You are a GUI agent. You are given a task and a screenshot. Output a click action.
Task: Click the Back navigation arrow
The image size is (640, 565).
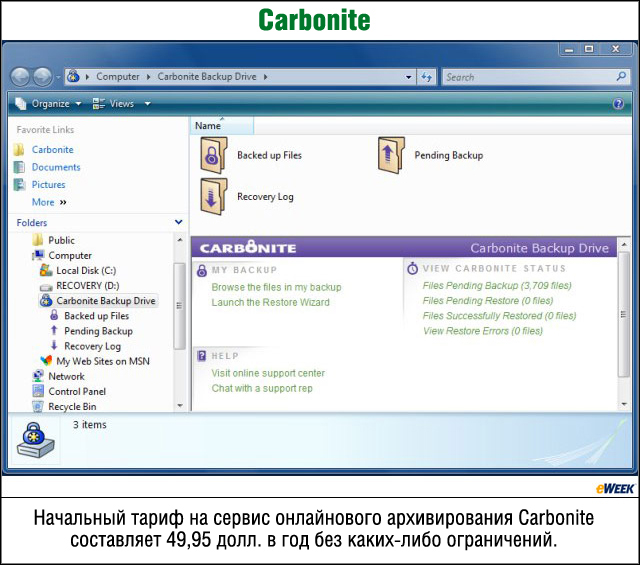point(20,77)
